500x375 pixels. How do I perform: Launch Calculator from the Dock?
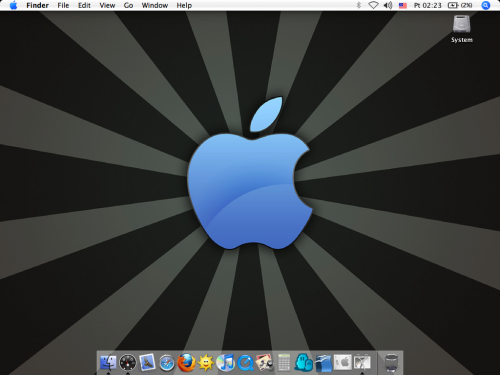[x=284, y=362]
